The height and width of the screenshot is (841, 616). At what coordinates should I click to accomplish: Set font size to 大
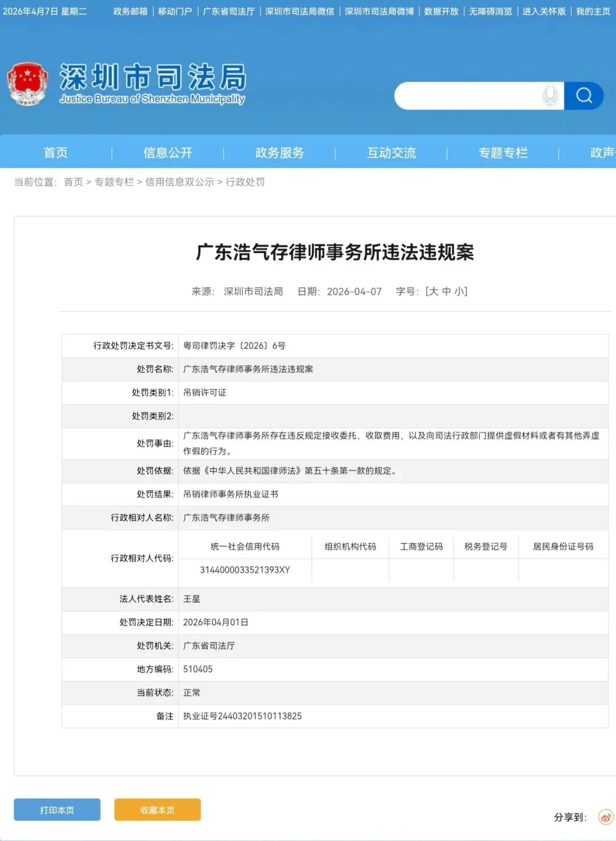433,291
